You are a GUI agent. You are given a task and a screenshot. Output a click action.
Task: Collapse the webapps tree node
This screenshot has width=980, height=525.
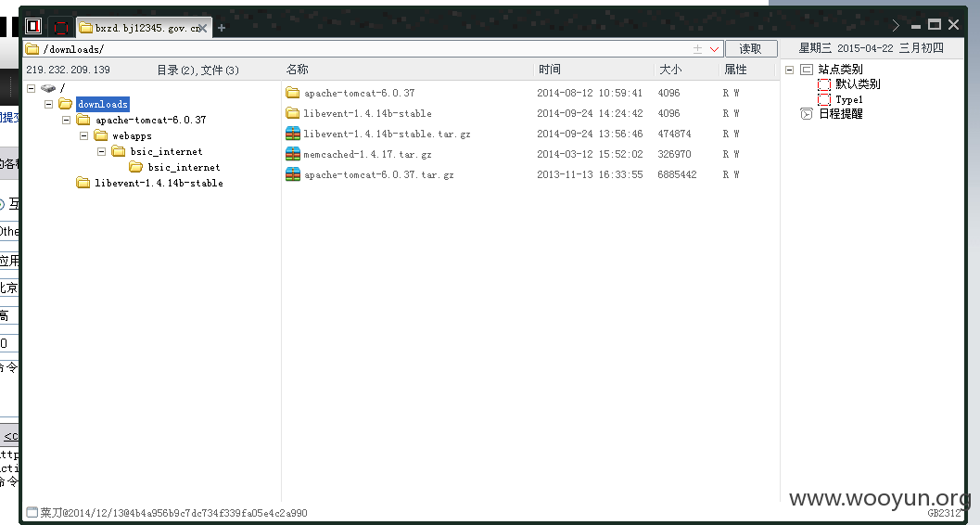coord(83,135)
